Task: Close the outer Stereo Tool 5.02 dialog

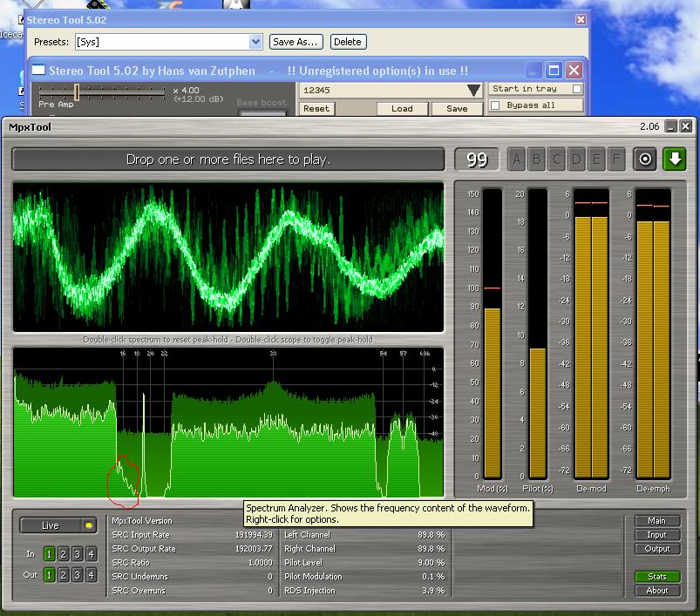Action: click(x=581, y=20)
